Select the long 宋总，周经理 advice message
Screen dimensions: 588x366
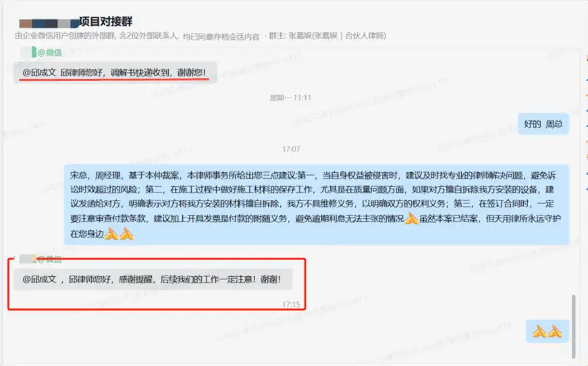317,205
